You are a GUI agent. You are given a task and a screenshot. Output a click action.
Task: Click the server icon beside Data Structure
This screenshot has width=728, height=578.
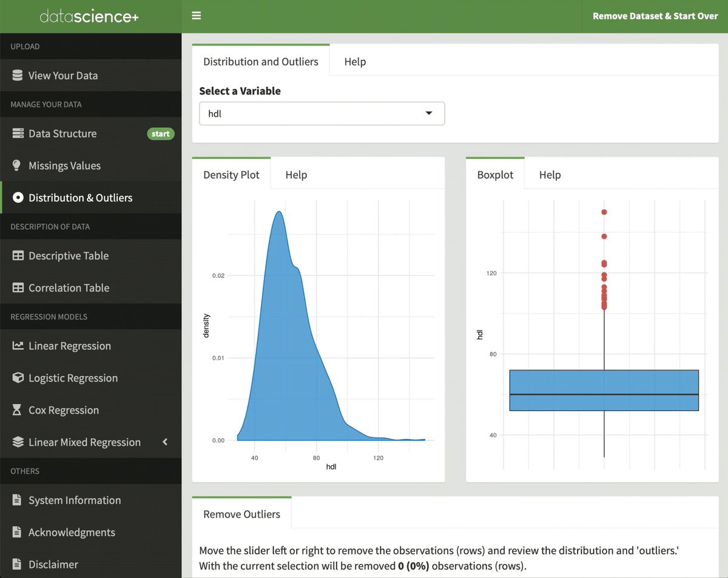coord(18,133)
